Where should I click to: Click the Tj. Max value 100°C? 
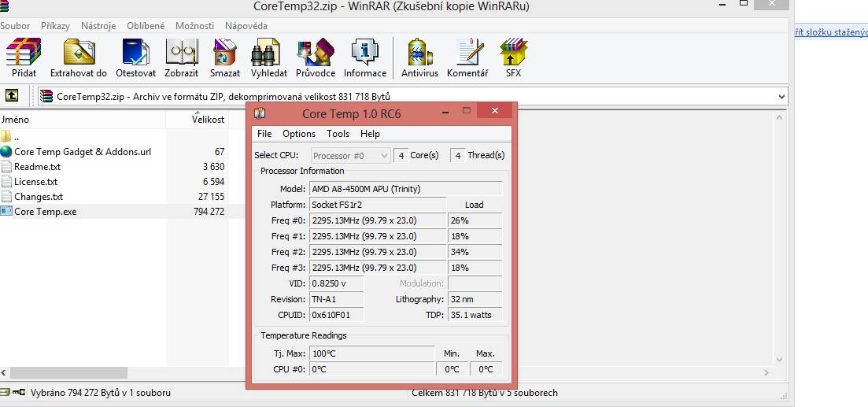click(371, 353)
